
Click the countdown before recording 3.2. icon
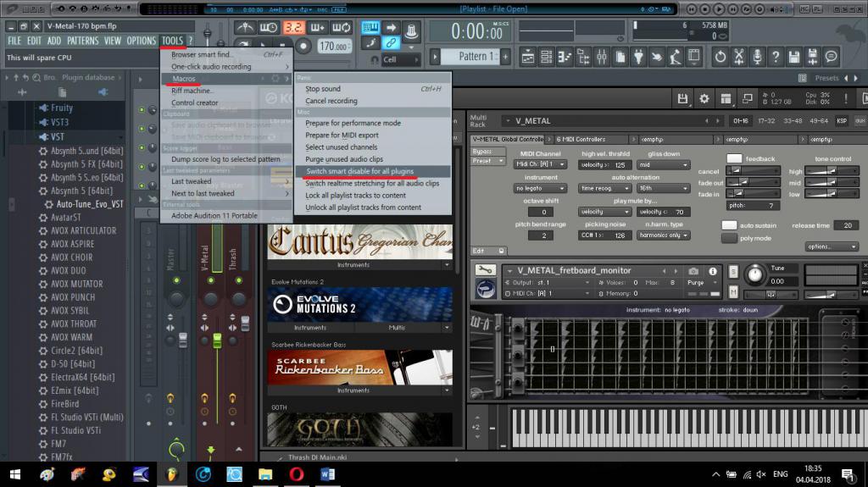294,27
